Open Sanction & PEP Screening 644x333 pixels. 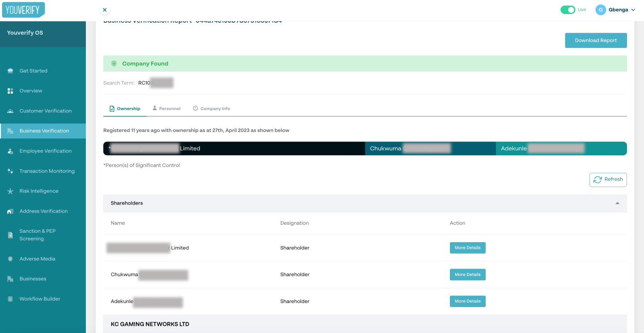tap(38, 234)
